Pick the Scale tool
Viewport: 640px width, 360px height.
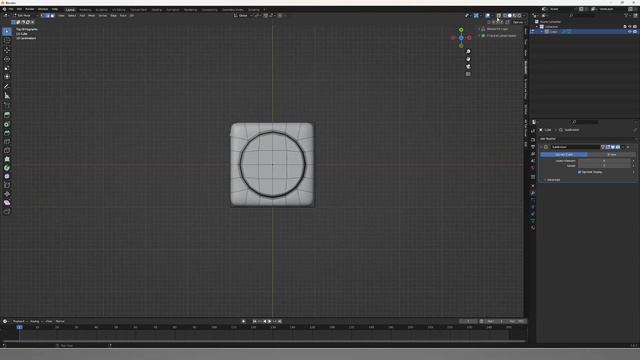(x=7, y=68)
